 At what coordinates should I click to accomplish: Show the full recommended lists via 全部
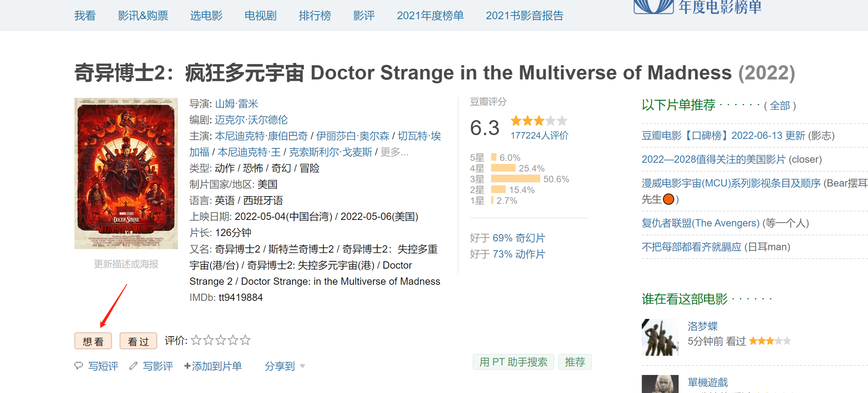pos(780,106)
